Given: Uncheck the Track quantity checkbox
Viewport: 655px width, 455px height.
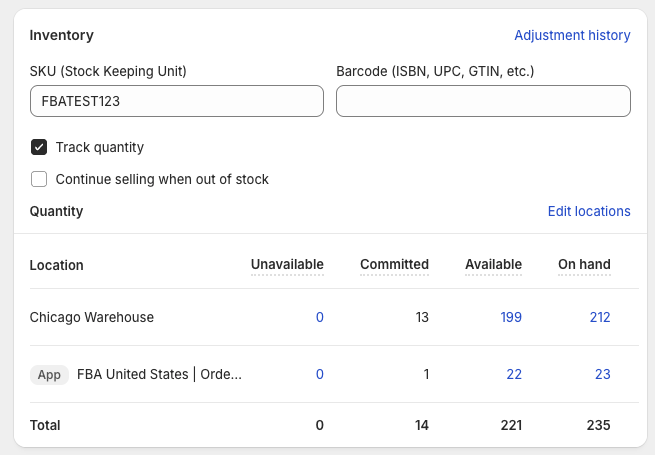Looking at the screenshot, I should [x=39, y=147].
